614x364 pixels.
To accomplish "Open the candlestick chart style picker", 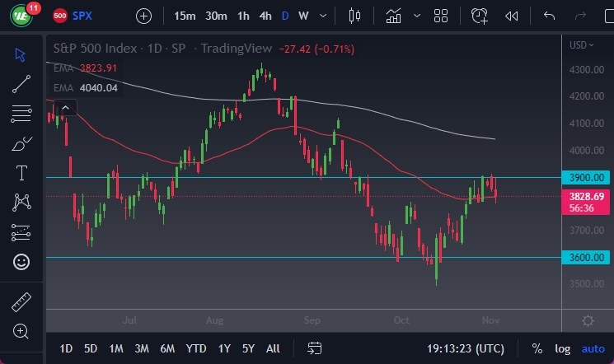I will click(x=356, y=16).
